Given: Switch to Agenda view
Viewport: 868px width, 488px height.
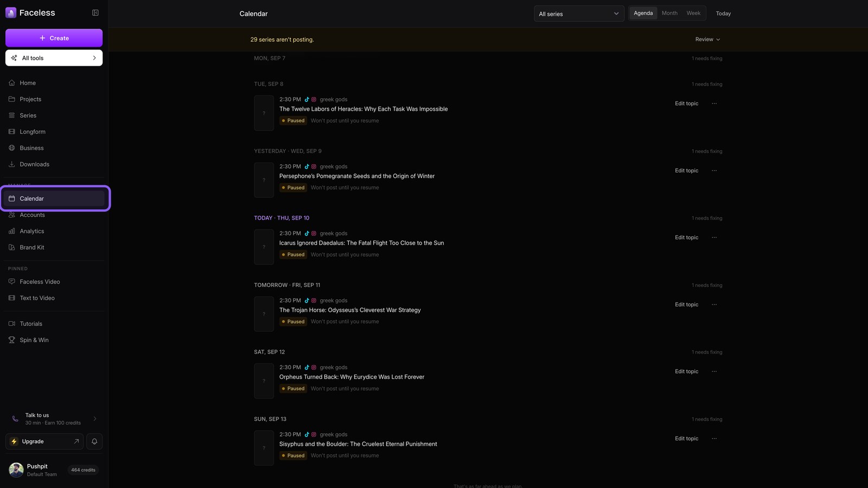Looking at the screenshot, I should [x=643, y=13].
